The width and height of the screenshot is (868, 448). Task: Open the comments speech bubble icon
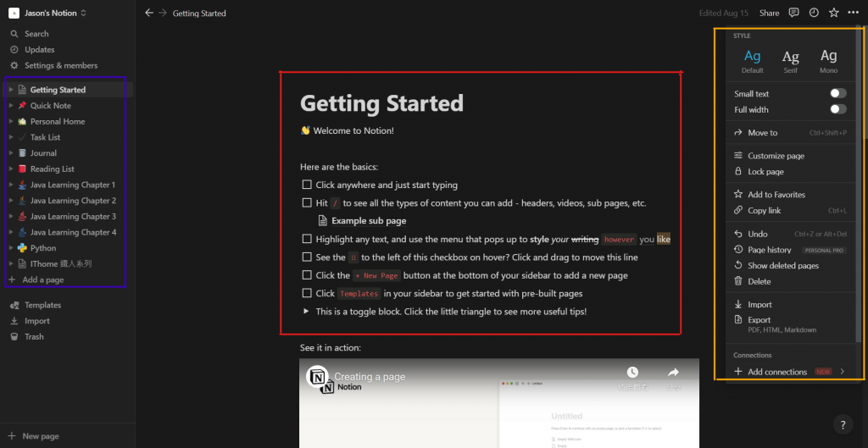793,13
